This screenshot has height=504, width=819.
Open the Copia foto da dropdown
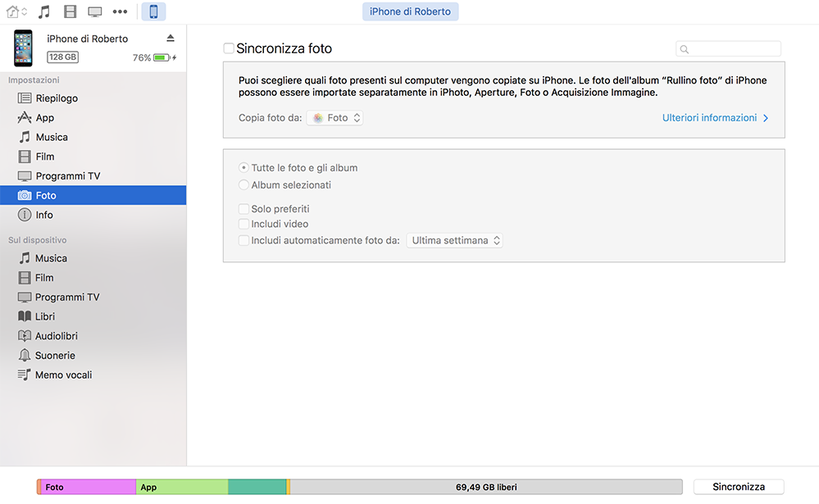(x=335, y=118)
